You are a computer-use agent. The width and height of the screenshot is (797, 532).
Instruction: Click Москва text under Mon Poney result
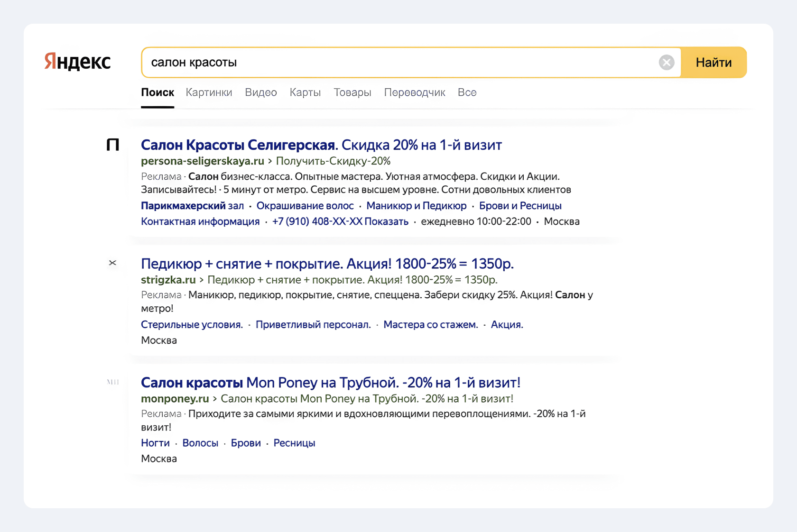coord(159,459)
